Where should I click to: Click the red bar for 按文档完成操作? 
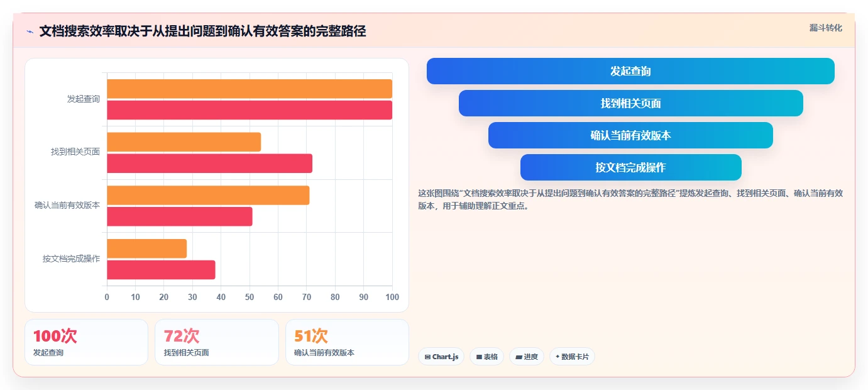point(161,270)
